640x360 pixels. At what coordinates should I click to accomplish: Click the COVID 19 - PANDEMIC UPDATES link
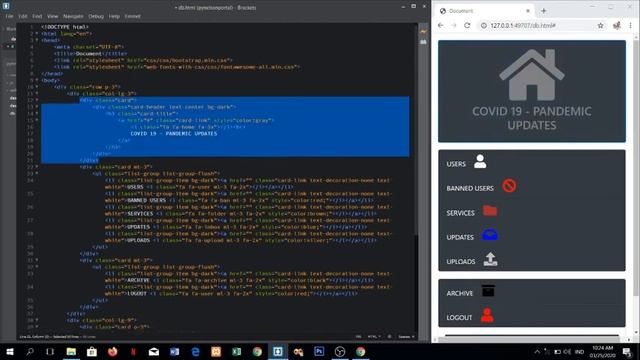tap(532, 118)
